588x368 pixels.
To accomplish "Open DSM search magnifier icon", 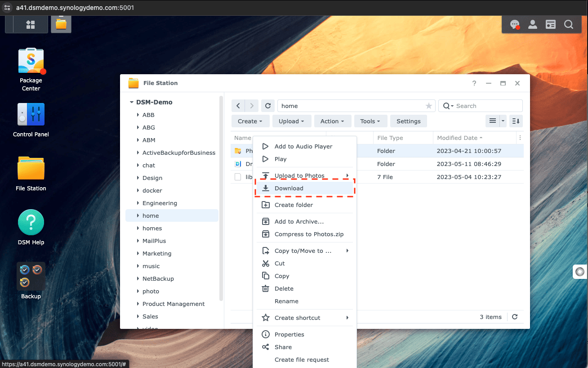I will tap(569, 25).
